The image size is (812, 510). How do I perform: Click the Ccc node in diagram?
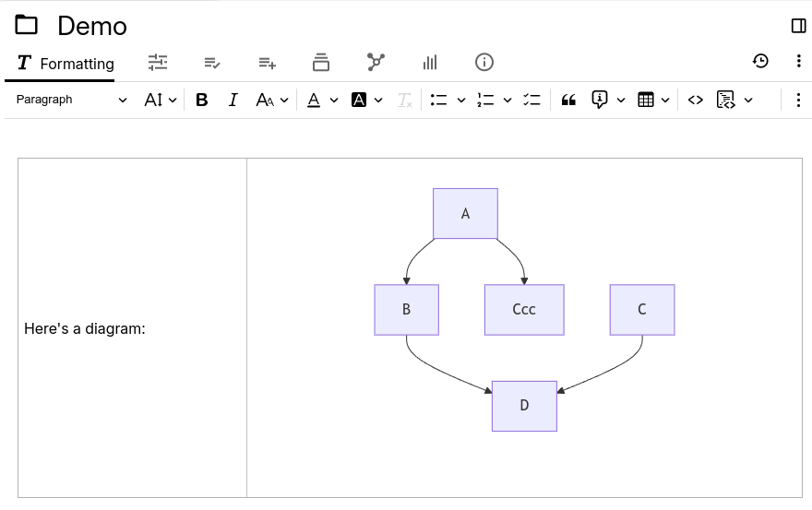[x=524, y=310]
